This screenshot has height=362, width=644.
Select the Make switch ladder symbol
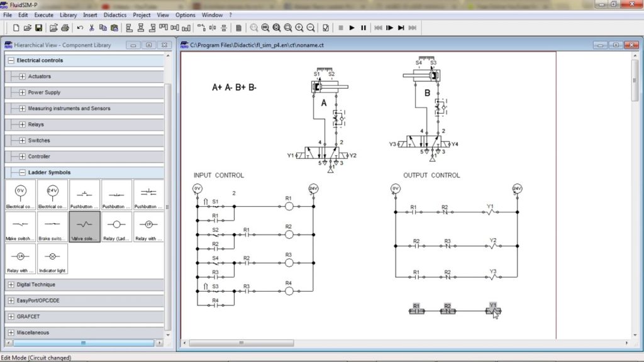coord(20,226)
